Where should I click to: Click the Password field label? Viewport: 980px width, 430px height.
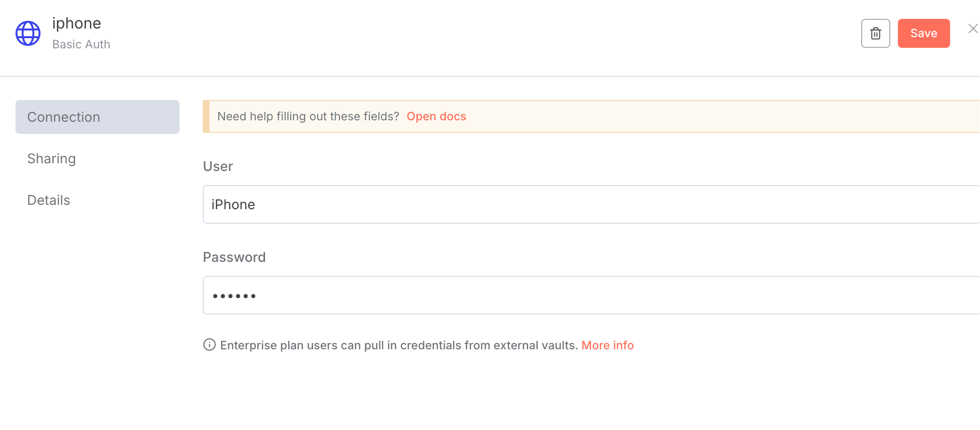click(x=234, y=257)
